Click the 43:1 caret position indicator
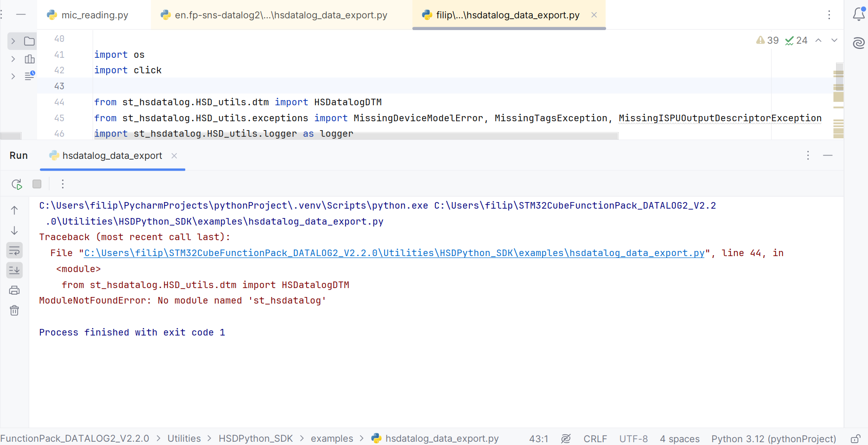This screenshot has width=868, height=445. (x=538, y=438)
